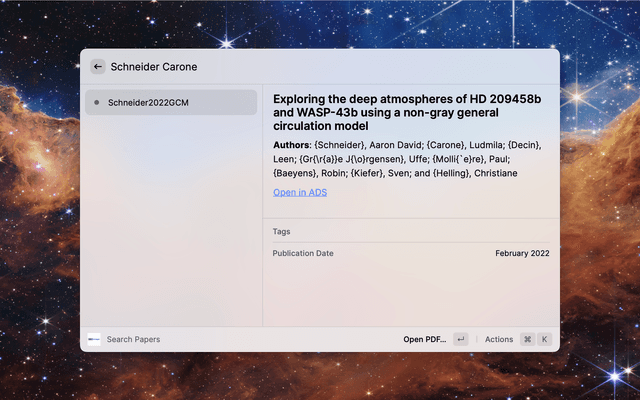The width and height of the screenshot is (640, 400).
Task: Click the gray dot beside Schneider2022GCM
Action: click(96, 102)
